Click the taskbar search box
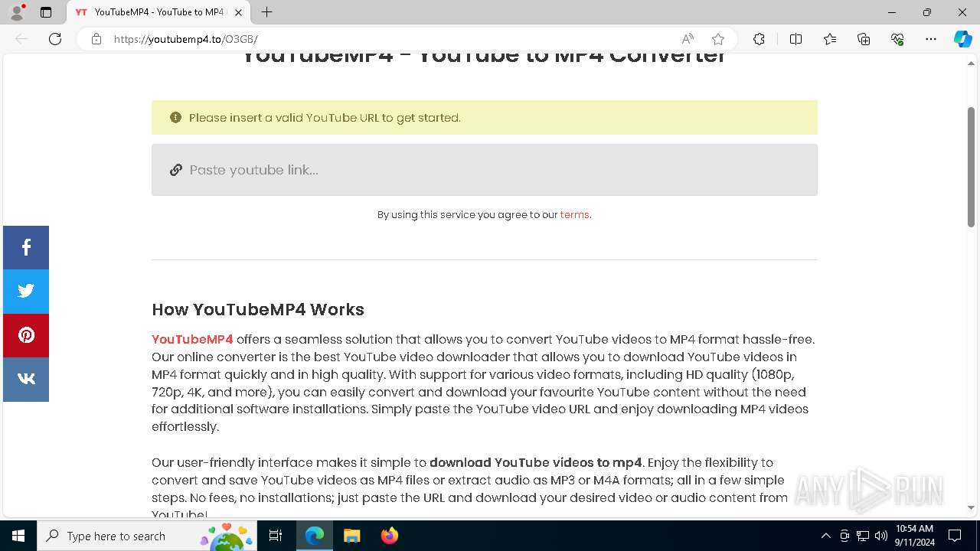This screenshot has height=551, width=980. coord(147,536)
